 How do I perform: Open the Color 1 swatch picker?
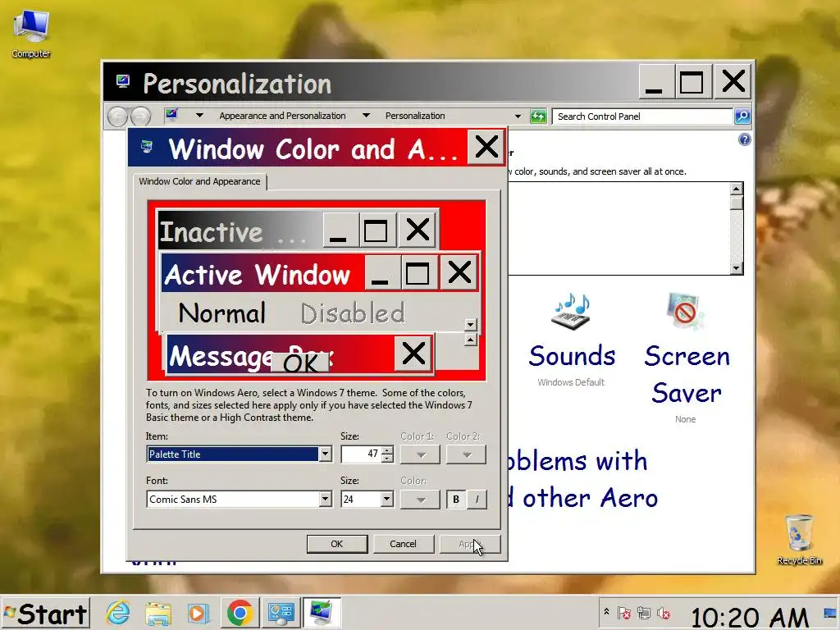click(421, 454)
